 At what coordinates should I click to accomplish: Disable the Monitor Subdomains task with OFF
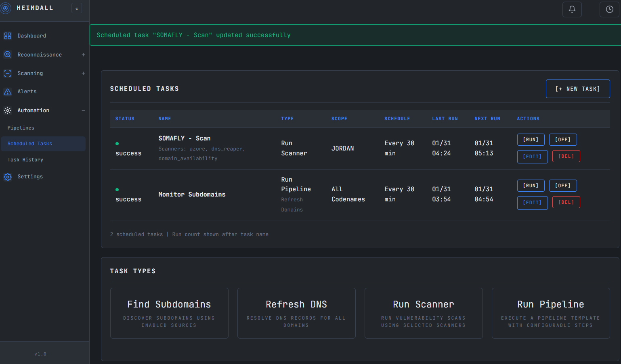(563, 185)
